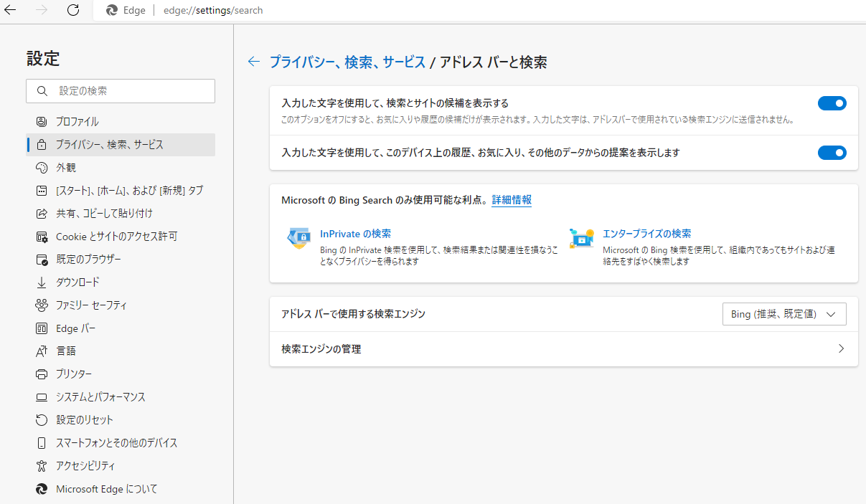This screenshot has width=866, height=504.
Task: Click the [スタート]、[ホーム] tab page icon
Action: (x=42, y=191)
